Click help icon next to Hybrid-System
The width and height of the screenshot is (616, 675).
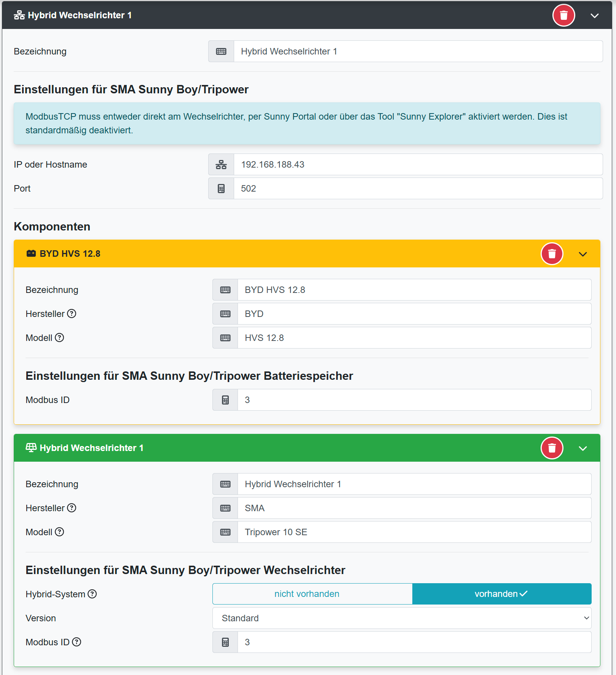92,594
